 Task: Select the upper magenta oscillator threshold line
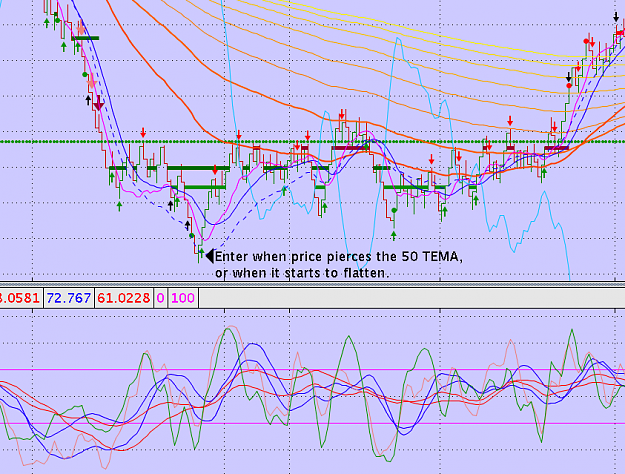(x=312, y=370)
